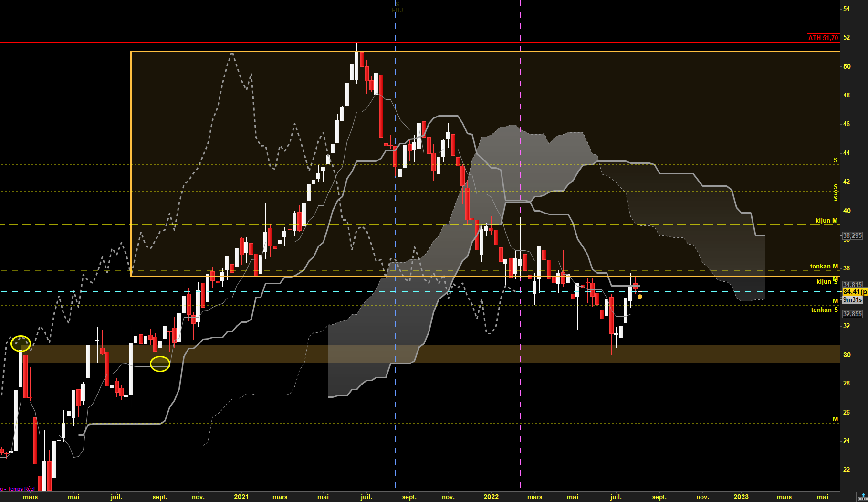
Task: Select the 34,815 price axis marker
Action: tap(852, 285)
